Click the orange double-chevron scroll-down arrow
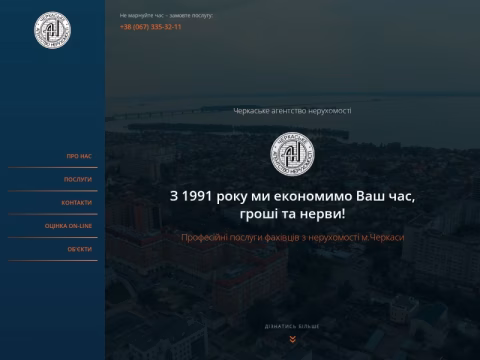Viewport: 480px width, 360px height. 292,339
